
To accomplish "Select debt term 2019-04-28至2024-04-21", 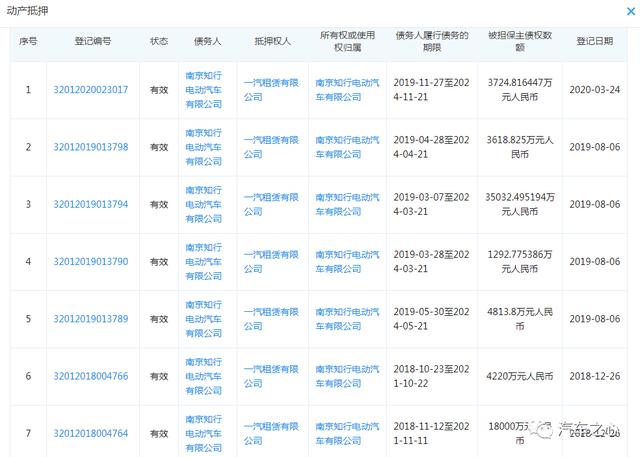I will pos(431,147).
